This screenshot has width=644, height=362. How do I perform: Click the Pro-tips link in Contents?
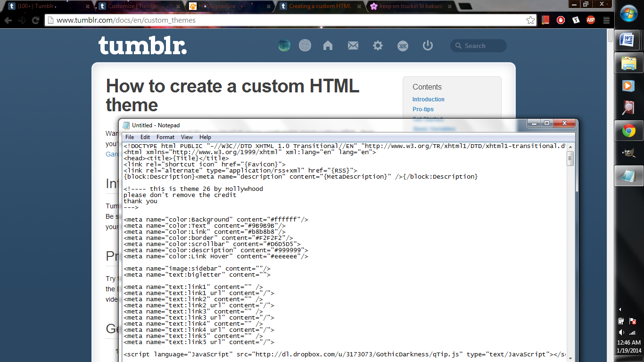coord(423,109)
